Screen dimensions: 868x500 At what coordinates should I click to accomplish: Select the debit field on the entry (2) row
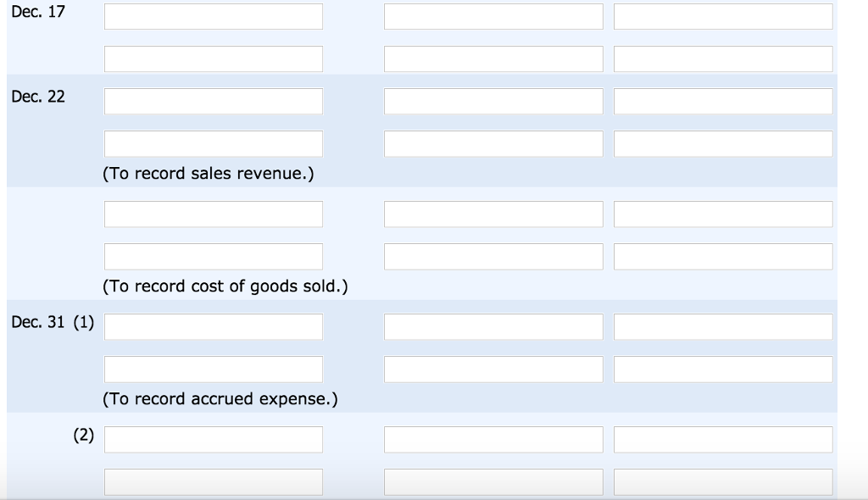[x=492, y=438]
